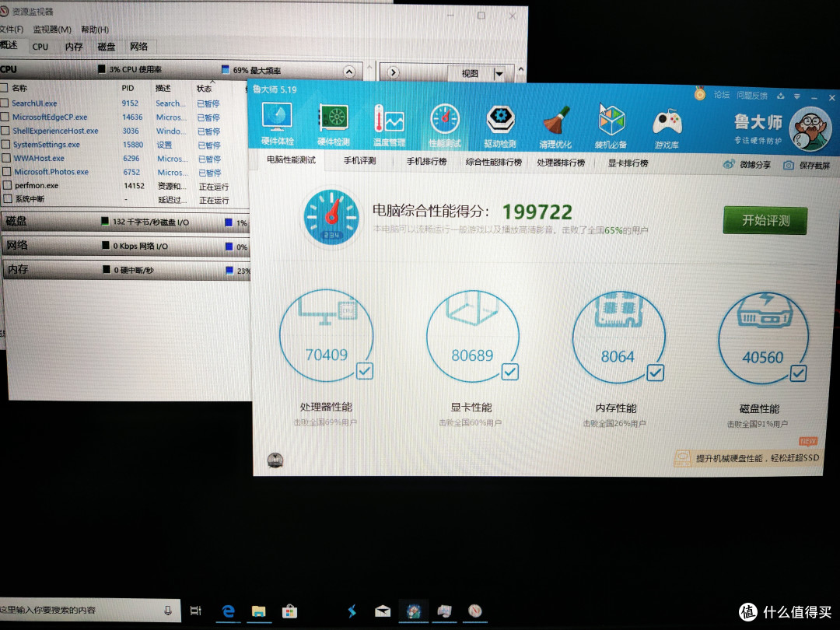Switch to CPU tab in Resource Monitor
Image resolution: width=840 pixels, height=630 pixels.
[40, 47]
